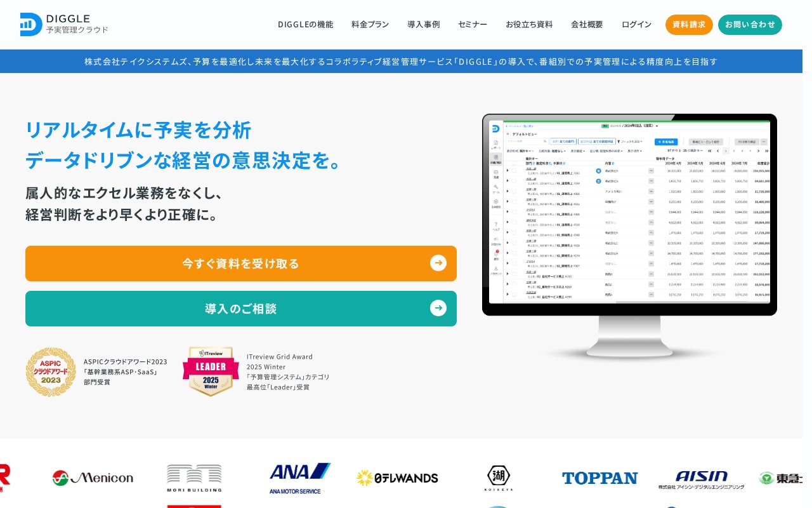Click arrow icon on 導入のご相談
The image size is (812, 508).
tap(438, 308)
